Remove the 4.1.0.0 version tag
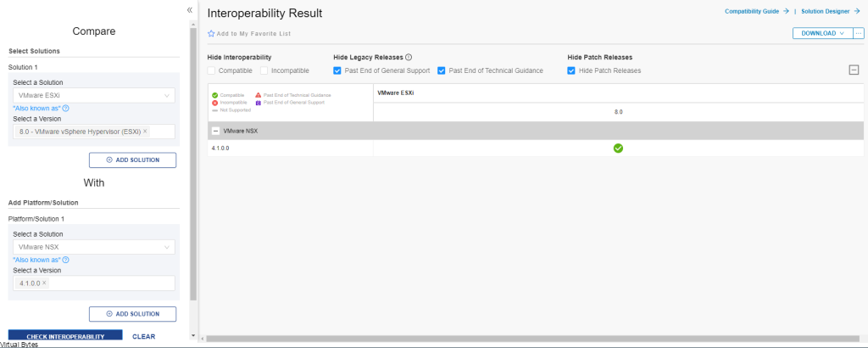This screenshot has width=868, height=348. [x=44, y=283]
